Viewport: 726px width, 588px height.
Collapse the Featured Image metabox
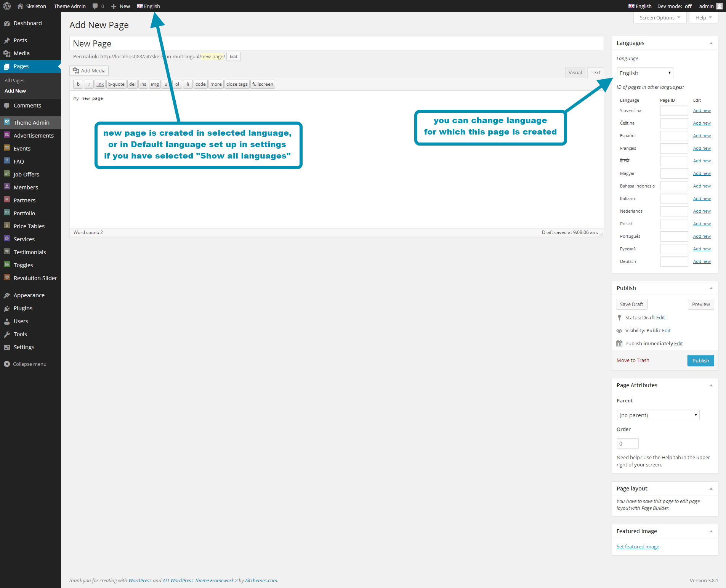[711, 531]
